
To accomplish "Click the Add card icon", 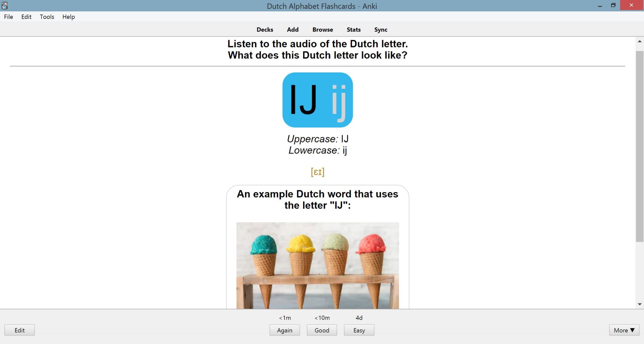I will click(292, 29).
